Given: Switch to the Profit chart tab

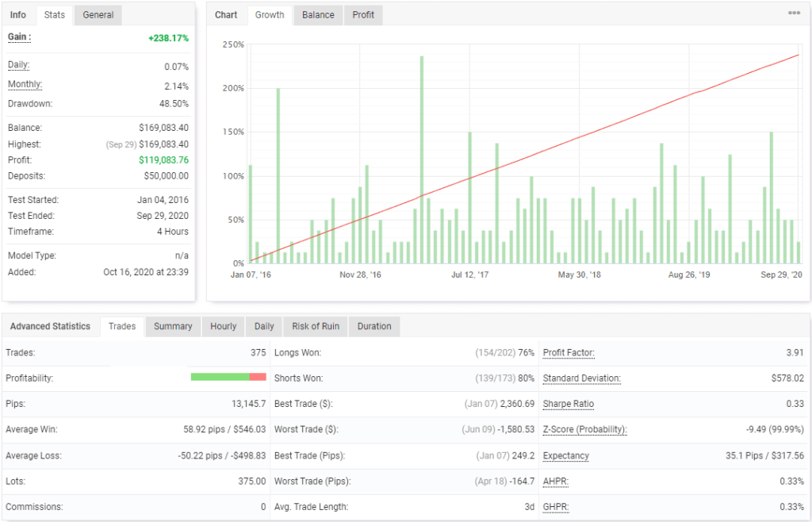Looking at the screenshot, I should click(362, 14).
